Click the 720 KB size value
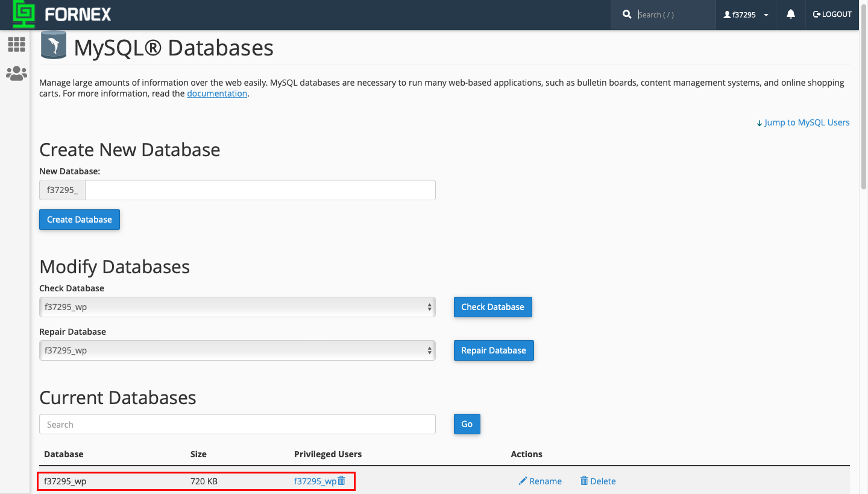 tap(204, 481)
